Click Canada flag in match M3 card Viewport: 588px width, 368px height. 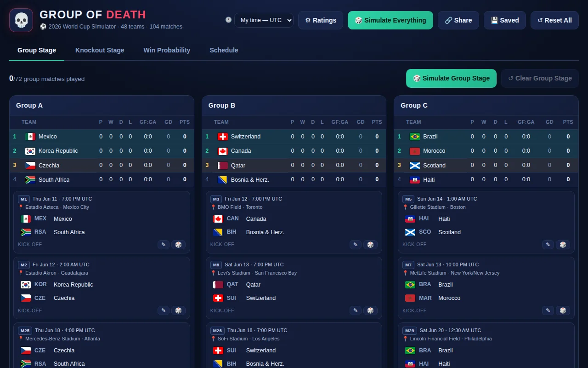pyautogui.click(x=218, y=219)
